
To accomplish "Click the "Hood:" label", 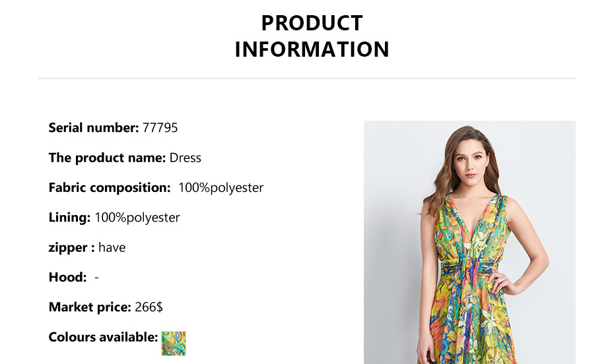I will [x=67, y=277].
